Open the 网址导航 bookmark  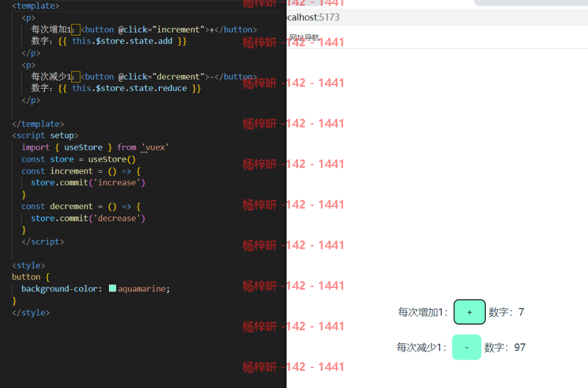click(x=304, y=38)
